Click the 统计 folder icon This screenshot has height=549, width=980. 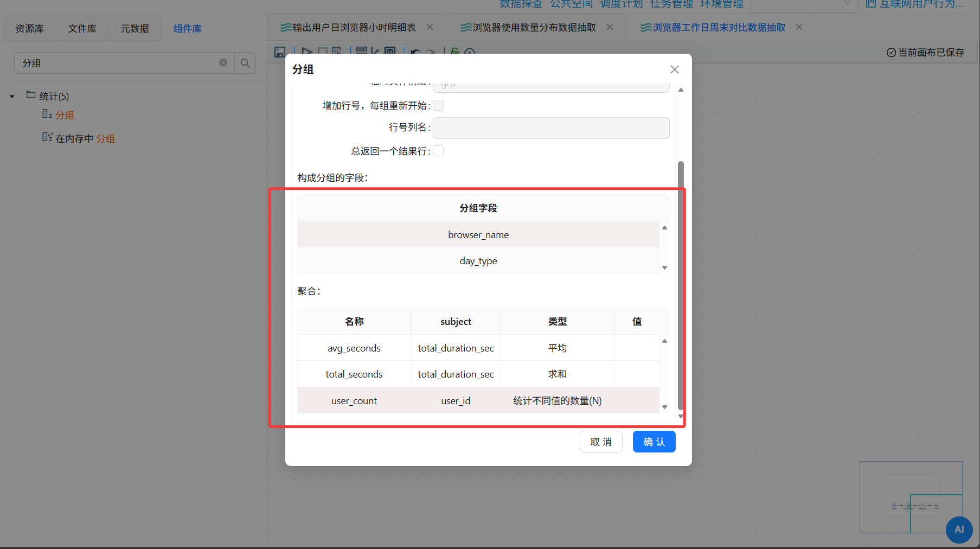[x=31, y=95]
